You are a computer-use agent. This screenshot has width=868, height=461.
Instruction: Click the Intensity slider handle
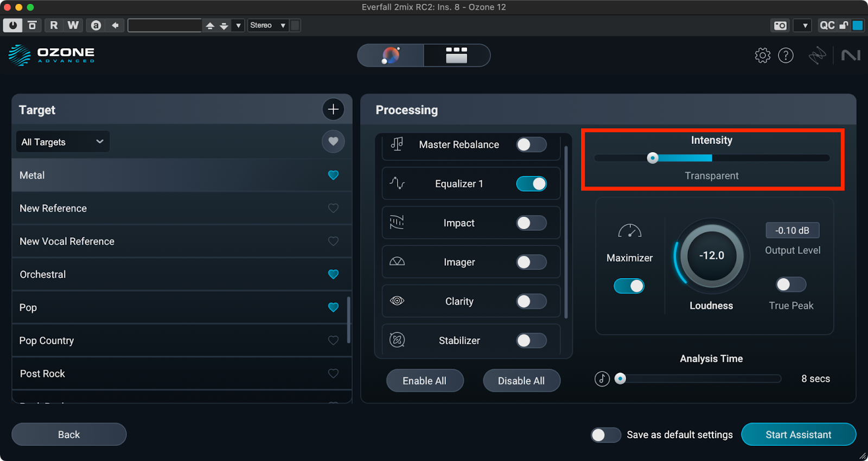653,158
